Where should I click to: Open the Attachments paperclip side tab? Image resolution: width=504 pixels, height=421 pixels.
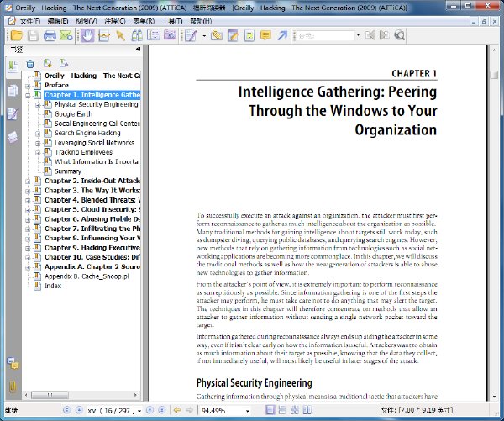point(13,387)
